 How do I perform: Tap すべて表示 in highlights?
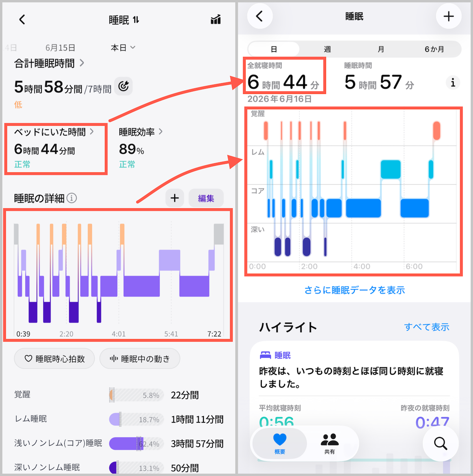pos(426,327)
